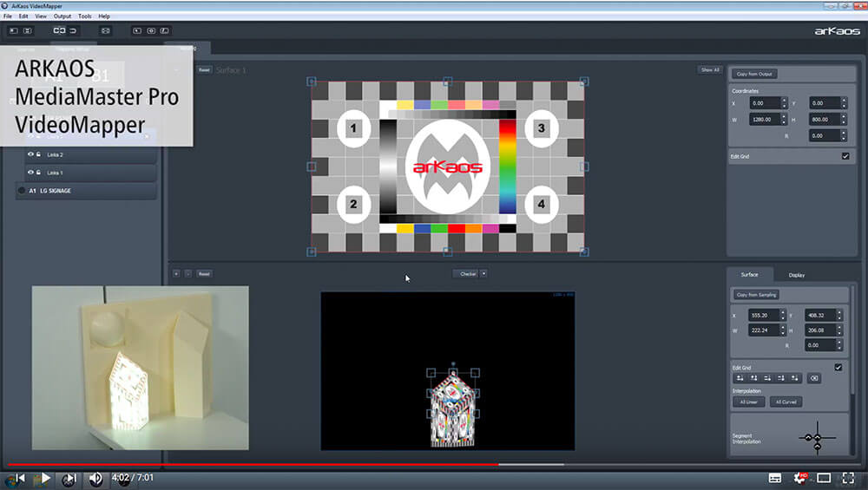
Task: Click the first icon of the three-icon toolbar group
Action: point(137,30)
